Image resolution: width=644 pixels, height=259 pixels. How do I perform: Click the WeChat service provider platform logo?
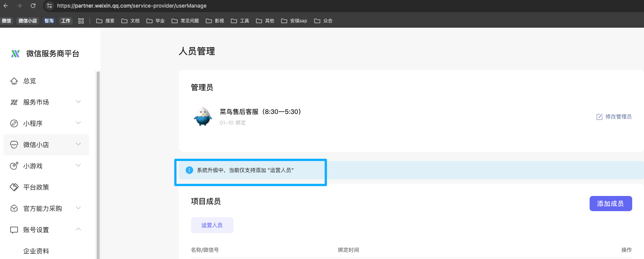tap(15, 54)
